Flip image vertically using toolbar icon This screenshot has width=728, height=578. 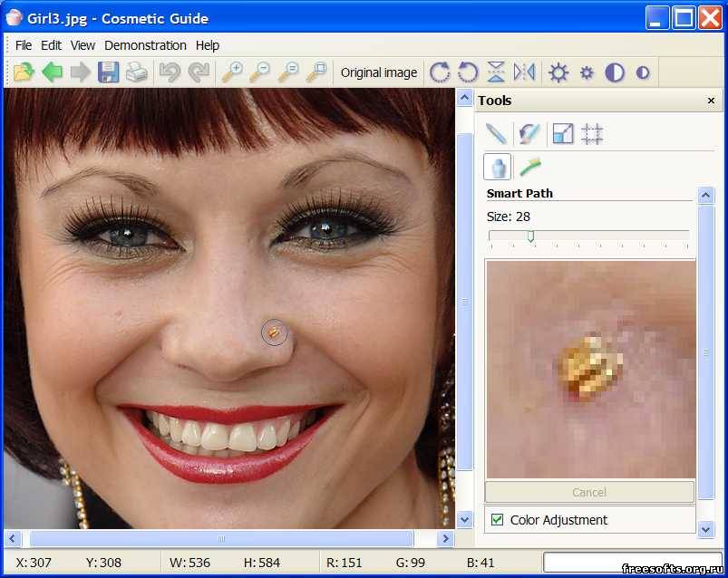coord(496,72)
